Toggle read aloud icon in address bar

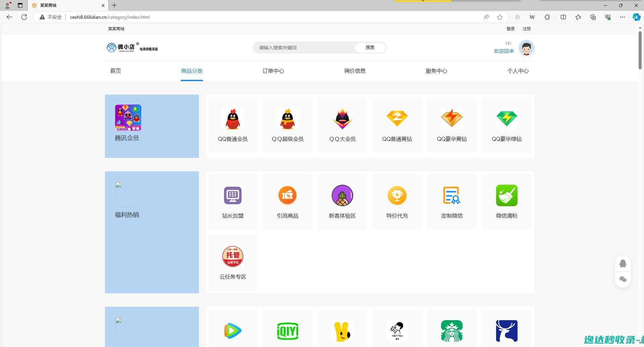coord(486,17)
